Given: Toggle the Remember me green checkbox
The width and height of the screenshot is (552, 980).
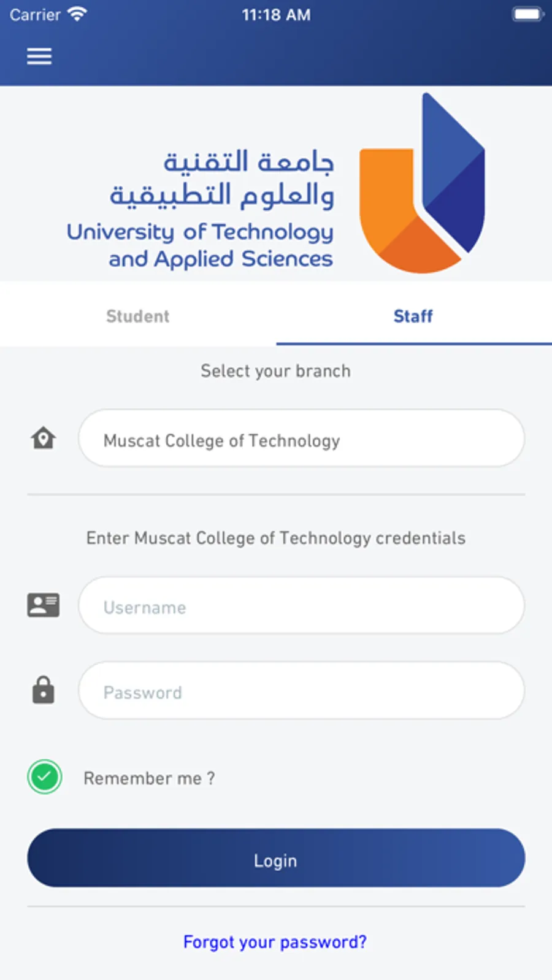Looking at the screenshot, I should pyautogui.click(x=45, y=777).
